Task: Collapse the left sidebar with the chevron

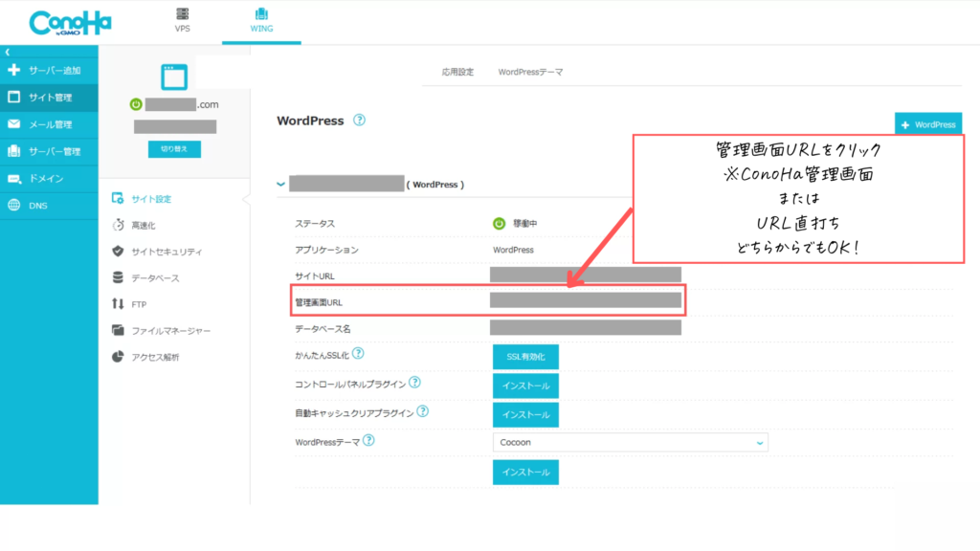Action: 8,52
